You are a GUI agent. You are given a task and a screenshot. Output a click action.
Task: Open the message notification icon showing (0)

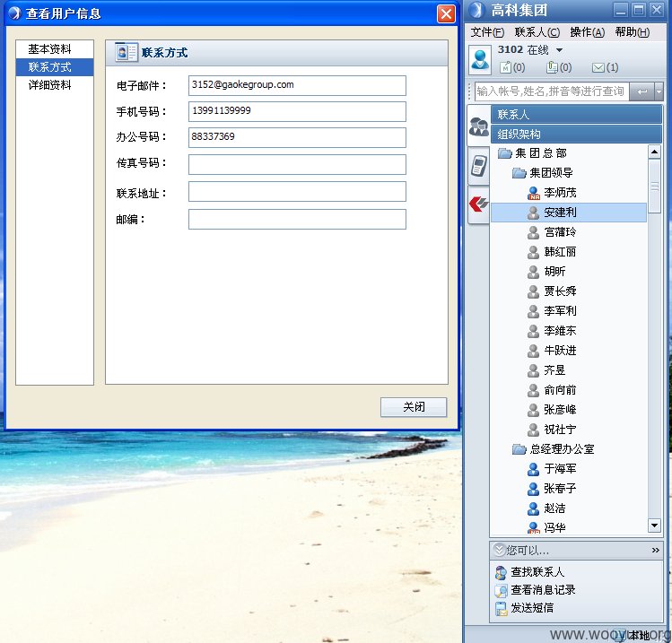(x=506, y=67)
